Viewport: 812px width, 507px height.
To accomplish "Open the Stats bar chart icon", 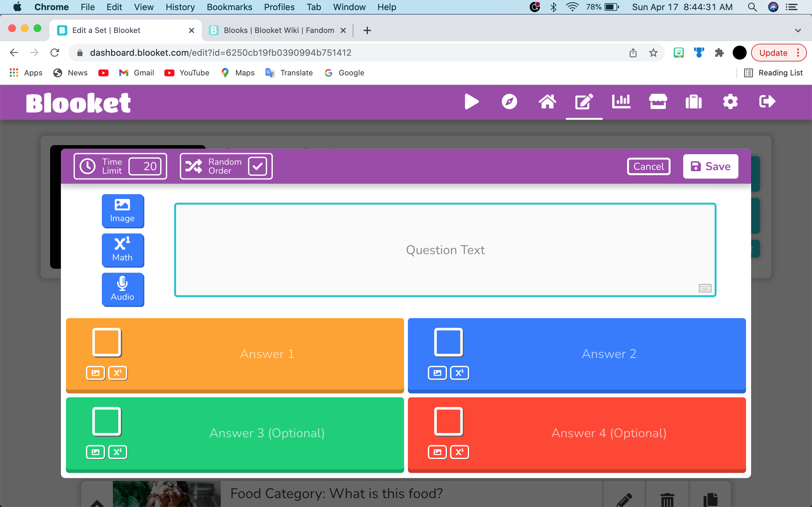I will click(x=621, y=102).
